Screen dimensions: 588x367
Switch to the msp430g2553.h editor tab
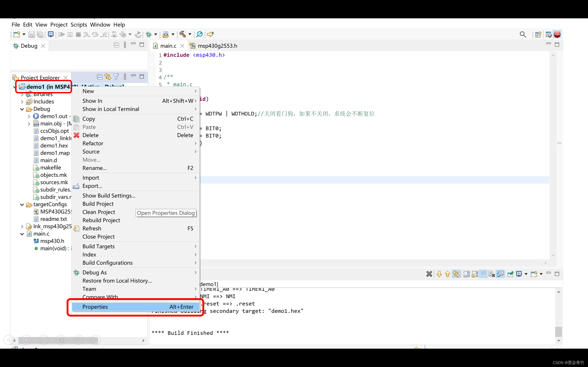[x=217, y=46]
